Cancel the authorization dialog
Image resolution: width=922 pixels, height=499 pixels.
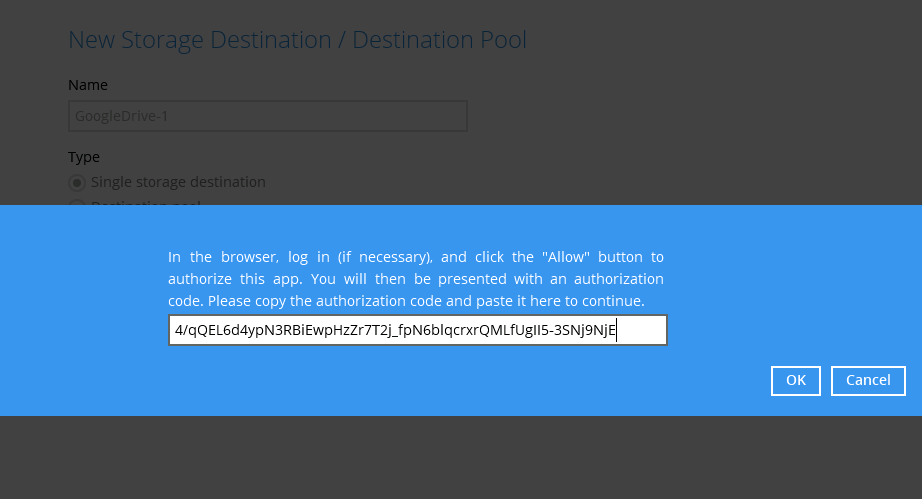(868, 381)
